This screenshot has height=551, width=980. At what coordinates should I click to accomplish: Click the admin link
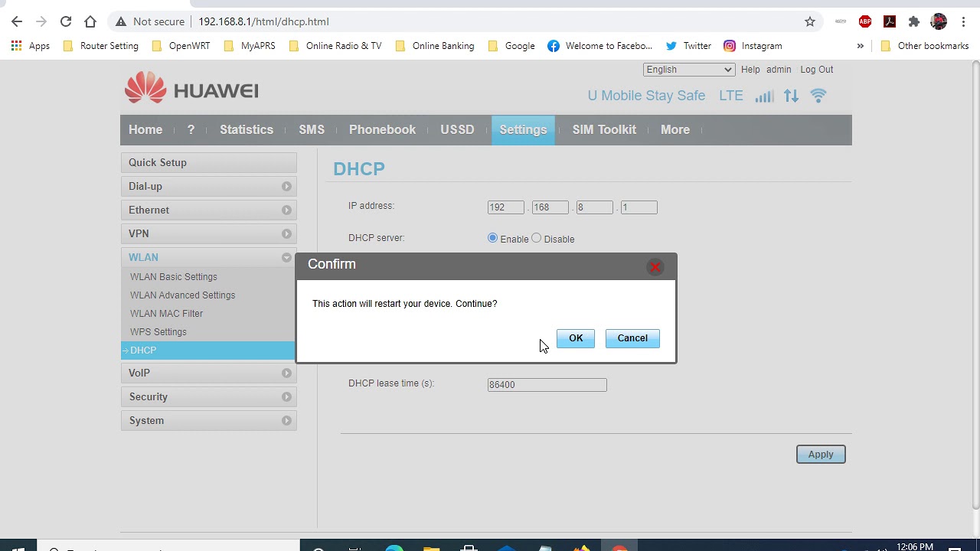tap(779, 70)
